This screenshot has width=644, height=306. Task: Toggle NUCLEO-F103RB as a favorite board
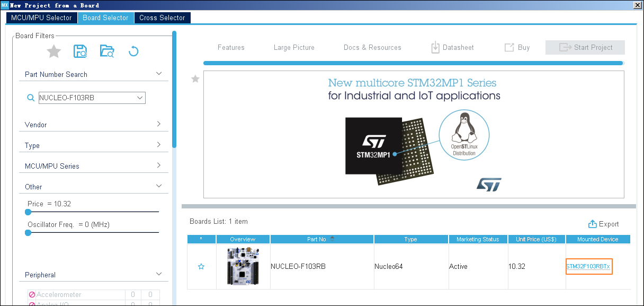click(x=201, y=267)
